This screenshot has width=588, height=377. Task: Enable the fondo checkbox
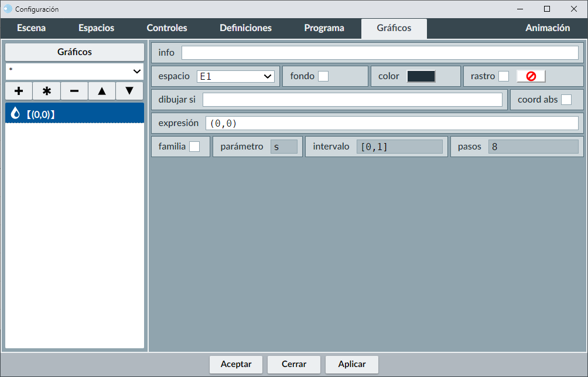pyautogui.click(x=323, y=76)
